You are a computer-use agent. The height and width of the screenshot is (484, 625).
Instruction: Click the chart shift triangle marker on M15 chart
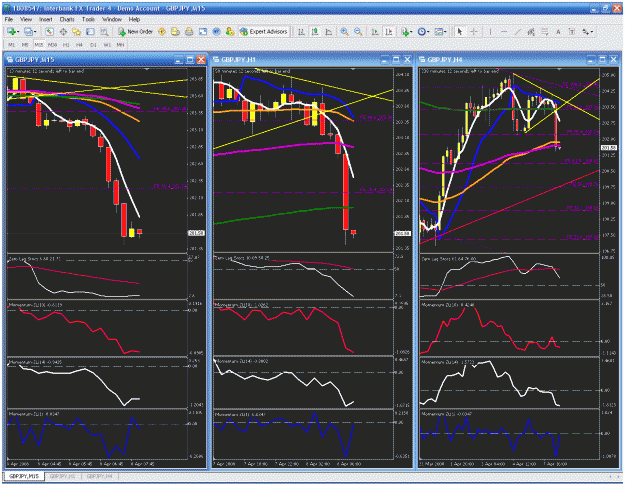click(147, 69)
